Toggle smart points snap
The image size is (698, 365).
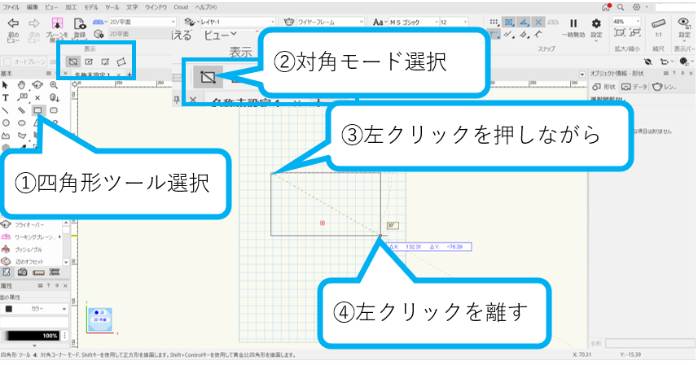click(494, 34)
